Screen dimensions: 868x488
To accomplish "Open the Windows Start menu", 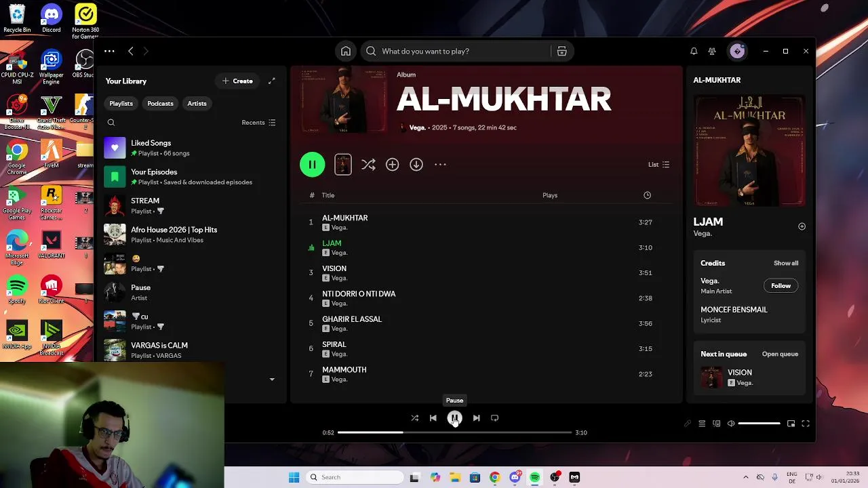I will click(x=294, y=477).
